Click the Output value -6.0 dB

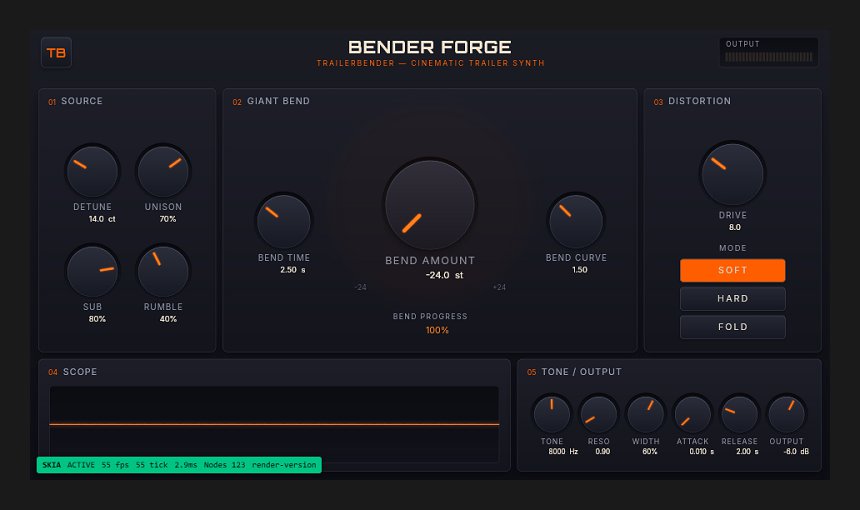coord(796,451)
